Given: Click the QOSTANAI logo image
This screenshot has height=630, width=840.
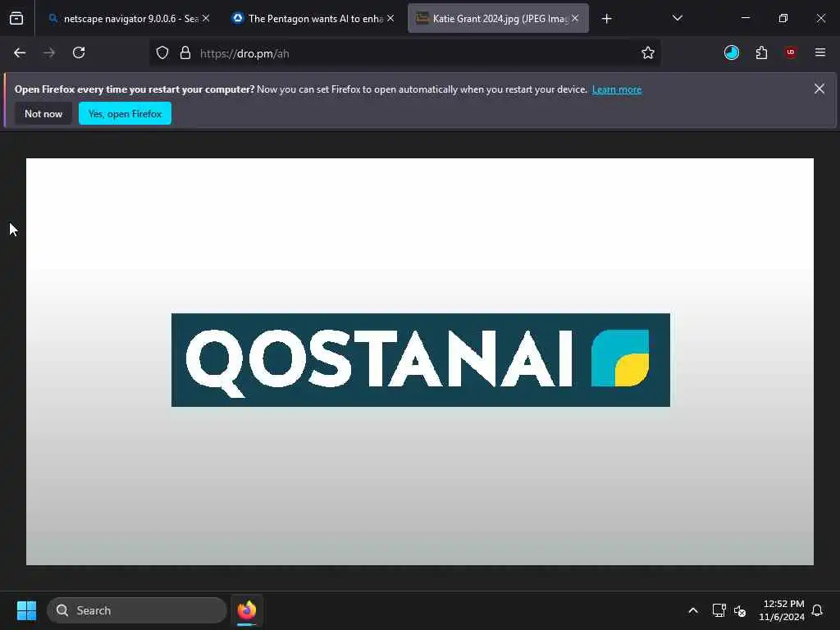Looking at the screenshot, I should (421, 360).
